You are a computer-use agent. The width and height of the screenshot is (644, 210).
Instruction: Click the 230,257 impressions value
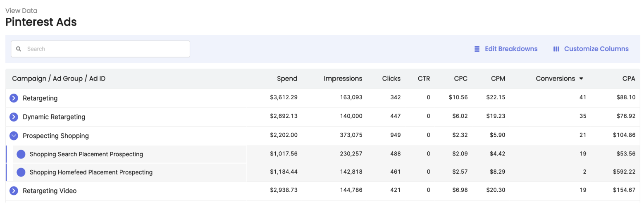click(x=351, y=153)
